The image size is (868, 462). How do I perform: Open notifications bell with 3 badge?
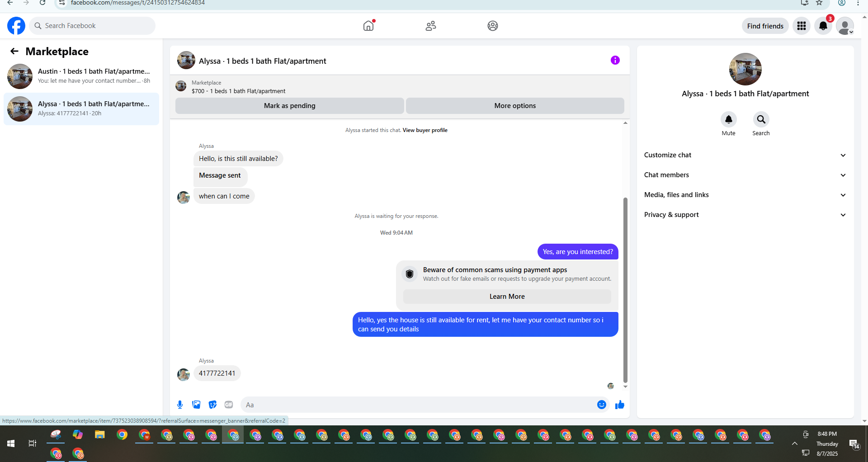click(824, 26)
